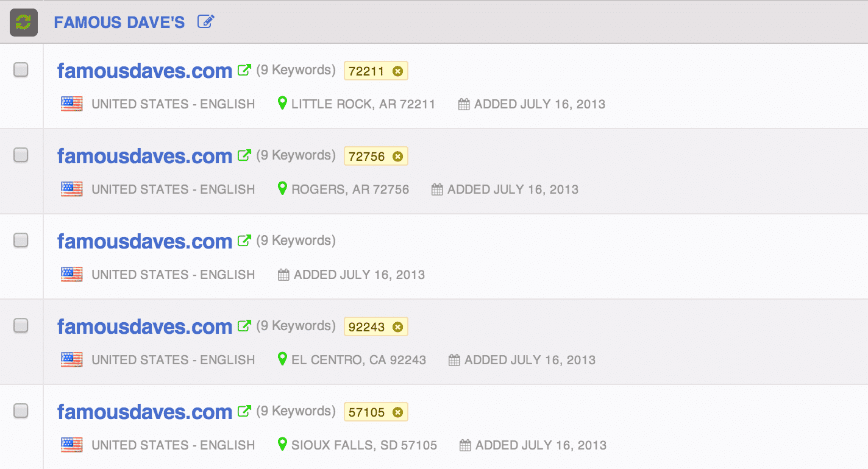The height and width of the screenshot is (469, 868).
Task: Remove the 72211 tag
Action: 397,71
